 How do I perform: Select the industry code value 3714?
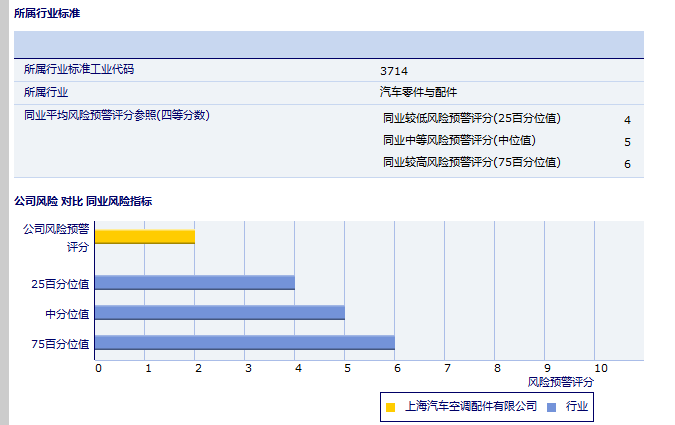click(394, 71)
